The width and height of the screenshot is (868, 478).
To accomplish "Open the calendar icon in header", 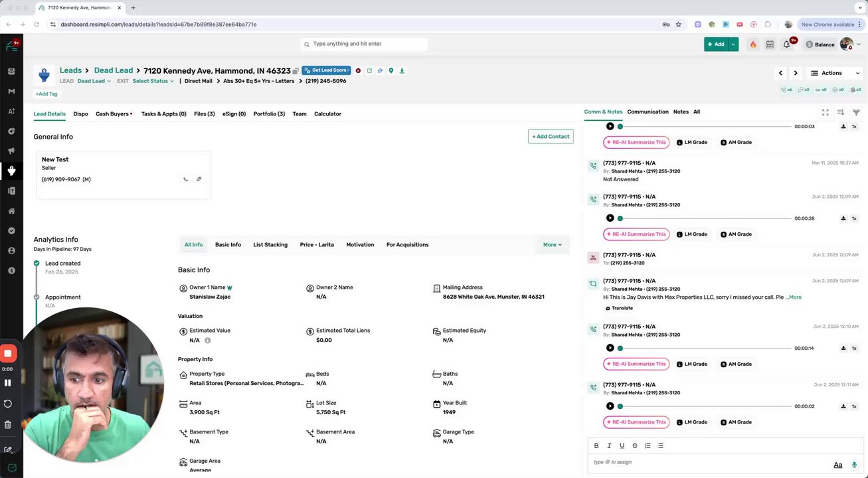I will pyautogui.click(x=770, y=44).
